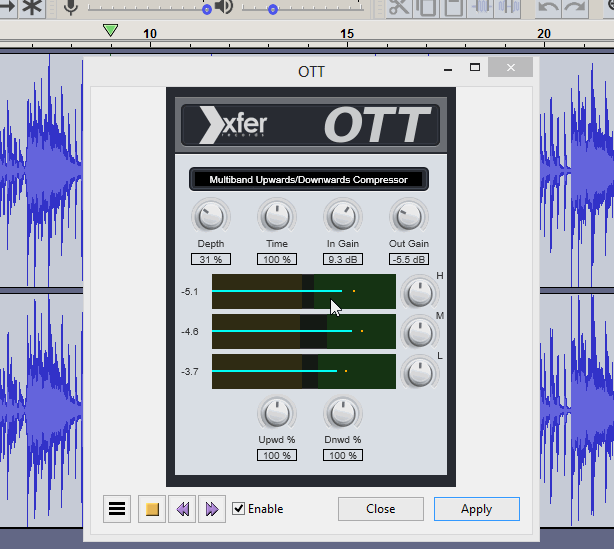Click the Redo icon
The width and height of the screenshot is (614, 549).
[x=575, y=7]
